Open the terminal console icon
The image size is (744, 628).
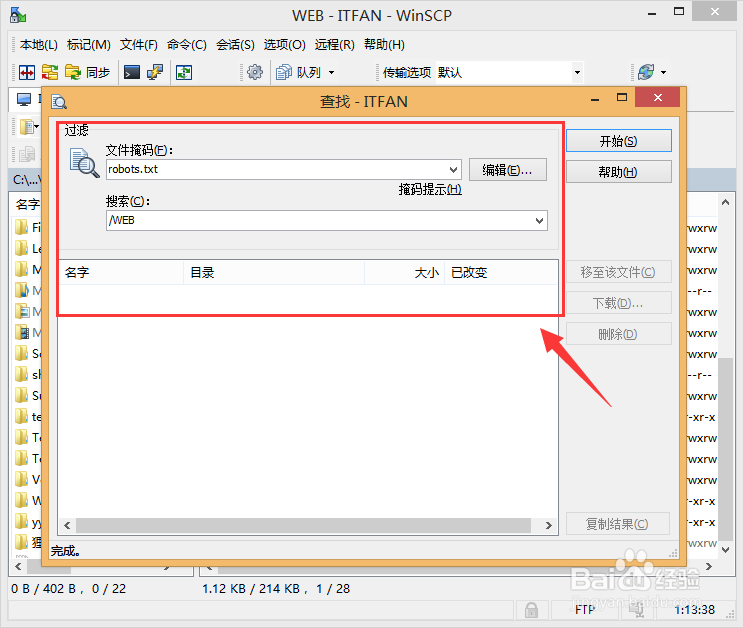point(132,73)
